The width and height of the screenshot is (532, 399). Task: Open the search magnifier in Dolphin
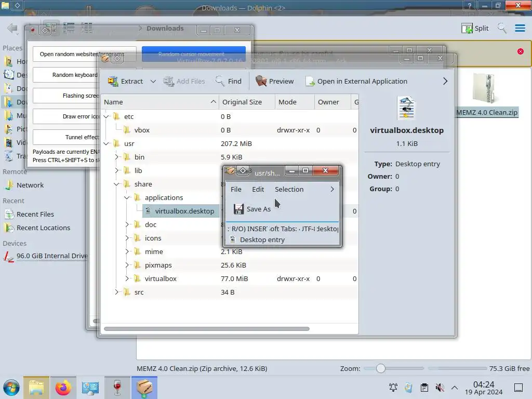502,28
